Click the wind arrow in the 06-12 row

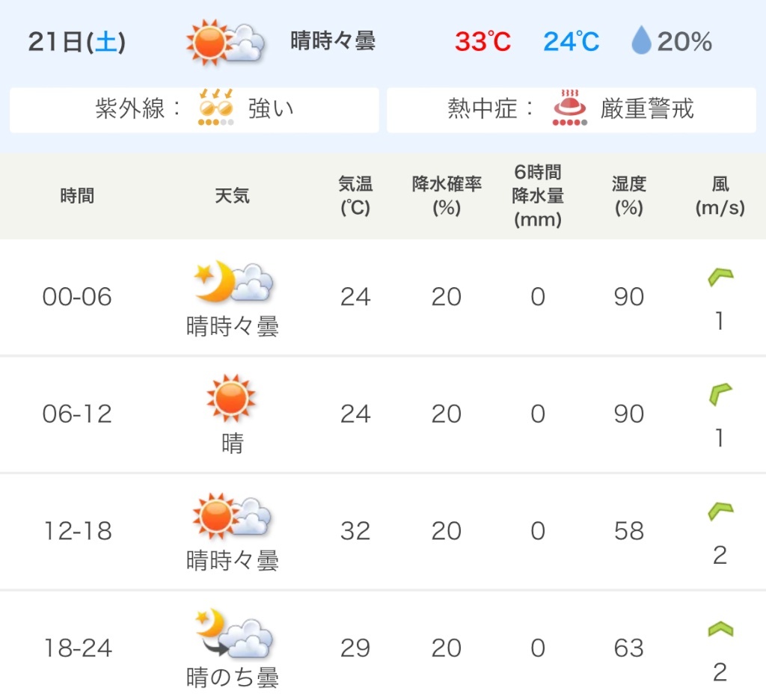coord(720,394)
